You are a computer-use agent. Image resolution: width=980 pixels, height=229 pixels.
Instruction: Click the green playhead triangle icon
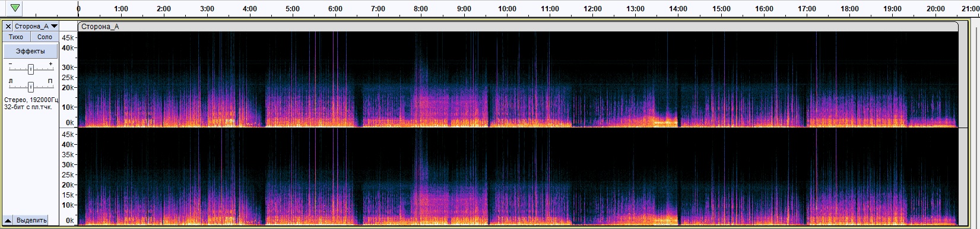click(15, 8)
